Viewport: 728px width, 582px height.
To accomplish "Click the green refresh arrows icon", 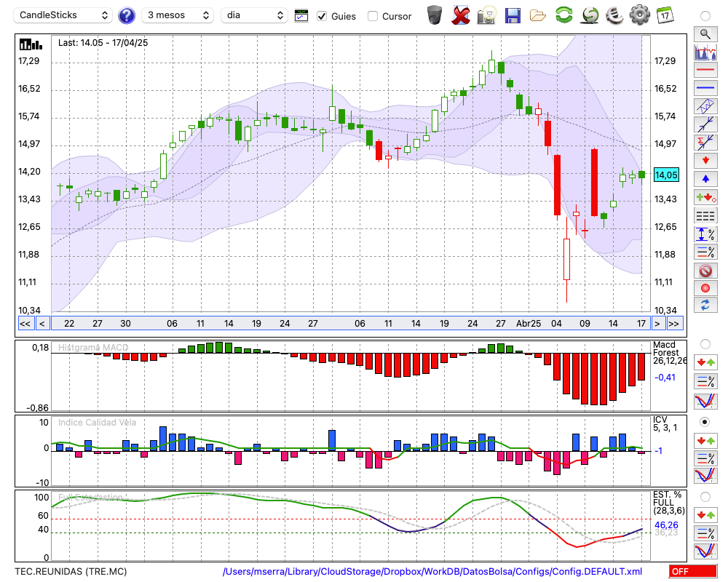I will (x=563, y=15).
